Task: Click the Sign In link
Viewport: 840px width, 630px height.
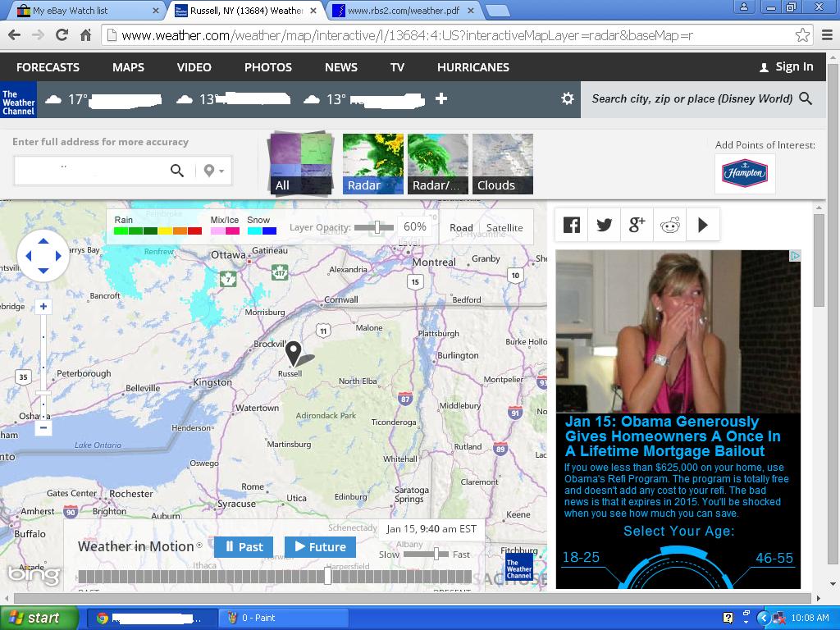Action: click(x=786, y=67)
